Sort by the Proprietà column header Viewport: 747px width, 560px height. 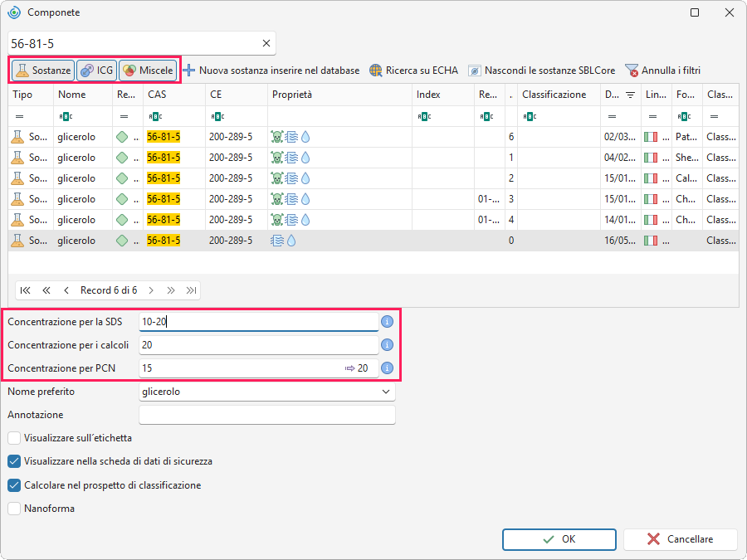pyautogui.click(x=340, y=95)
